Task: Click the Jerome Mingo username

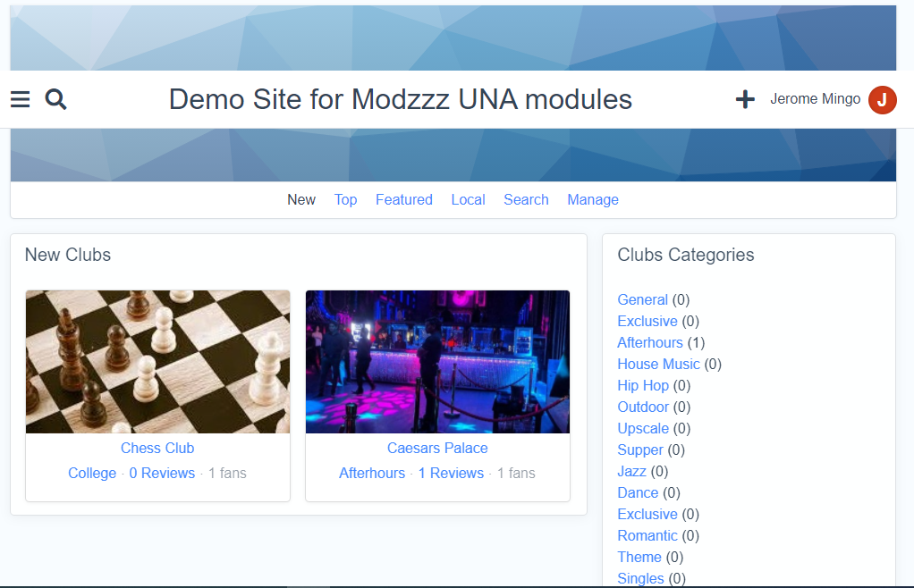Action: tap(815, 99)
